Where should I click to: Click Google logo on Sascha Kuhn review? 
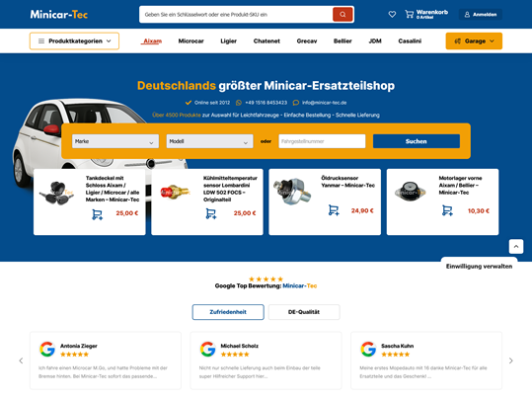tap(368, 349)
